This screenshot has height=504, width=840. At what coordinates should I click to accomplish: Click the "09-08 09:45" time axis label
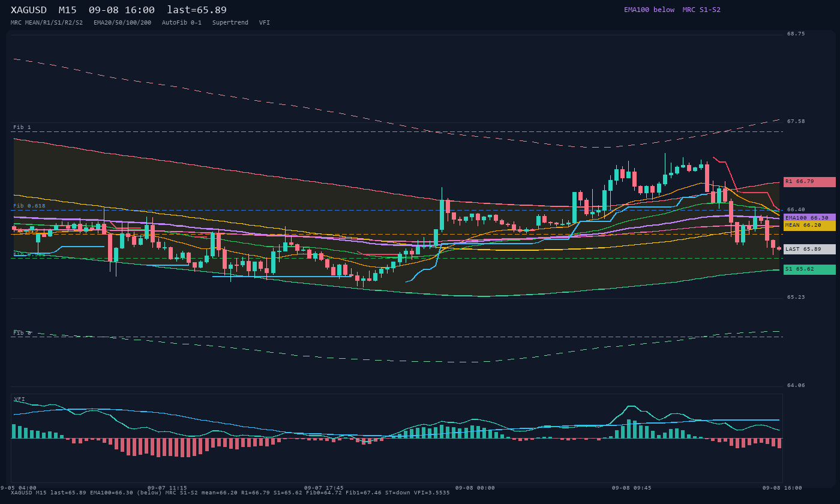click(632, 488)
